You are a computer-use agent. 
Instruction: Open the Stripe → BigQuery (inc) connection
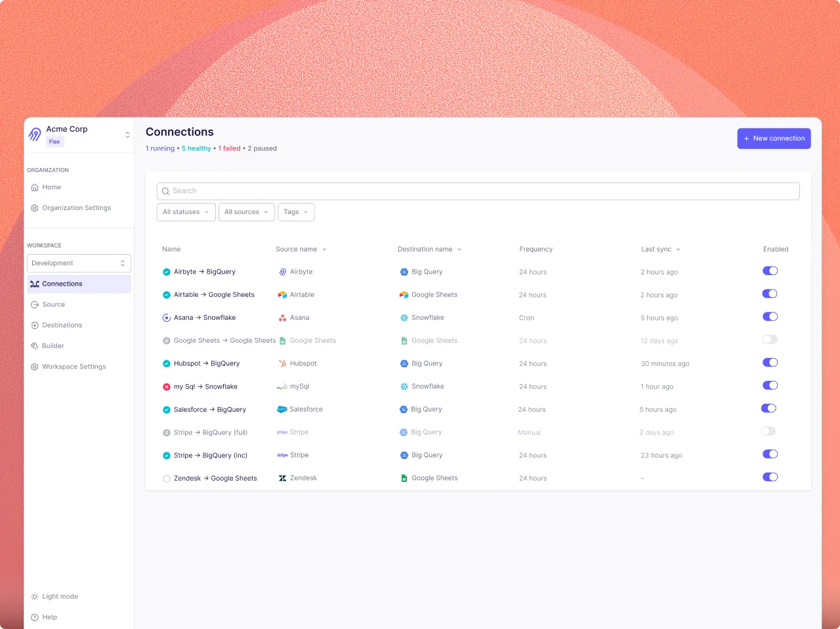211,456
